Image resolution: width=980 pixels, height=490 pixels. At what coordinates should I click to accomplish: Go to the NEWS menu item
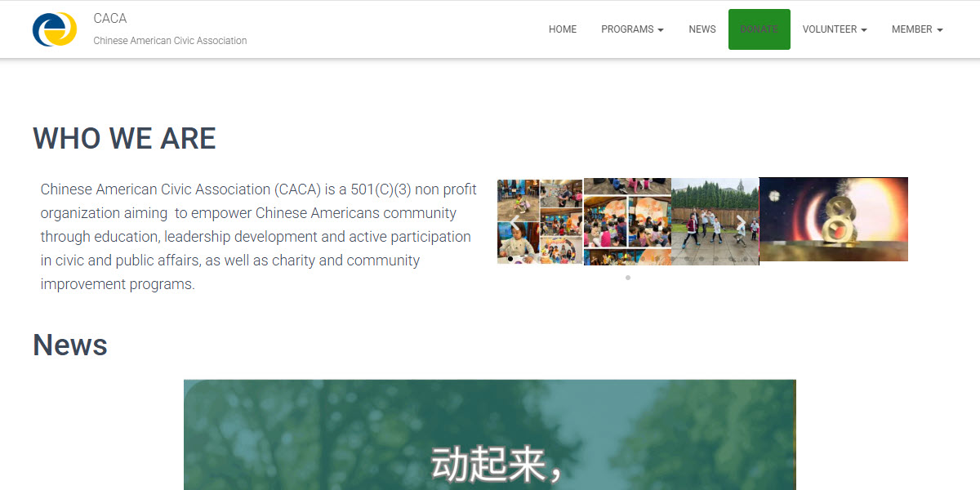click(x=702, y=29)
